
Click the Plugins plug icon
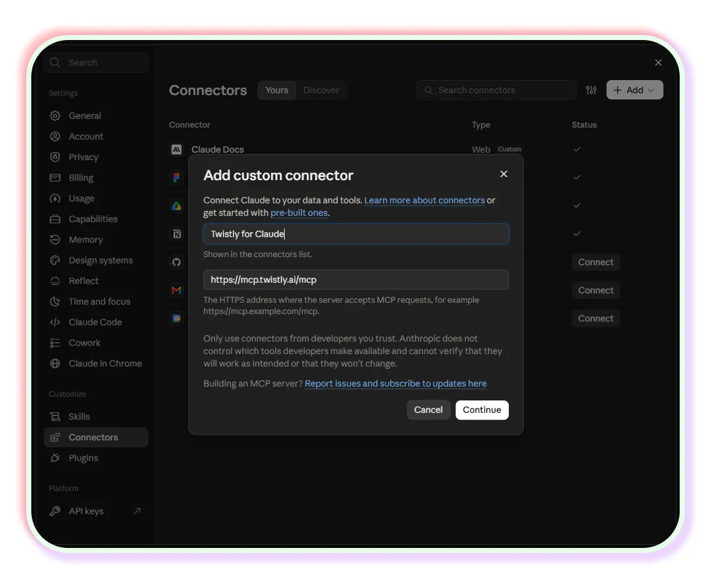[55, 458]
